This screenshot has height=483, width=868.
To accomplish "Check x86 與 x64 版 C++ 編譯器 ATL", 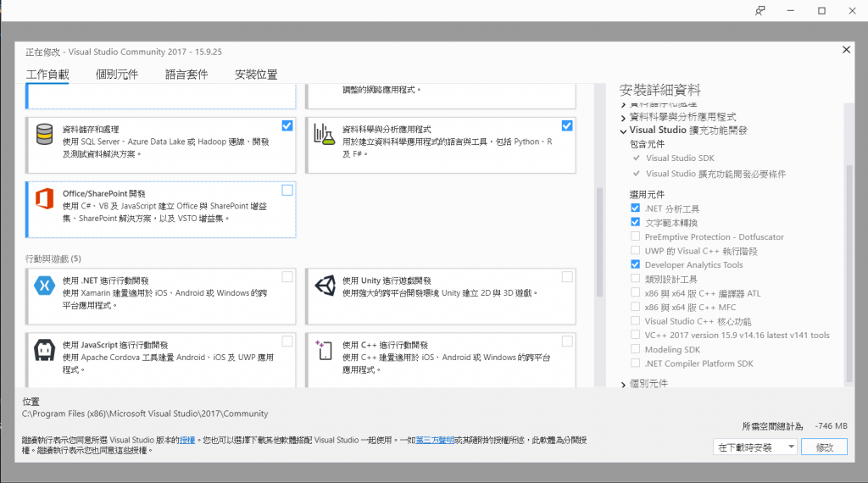I will (635, 292).
